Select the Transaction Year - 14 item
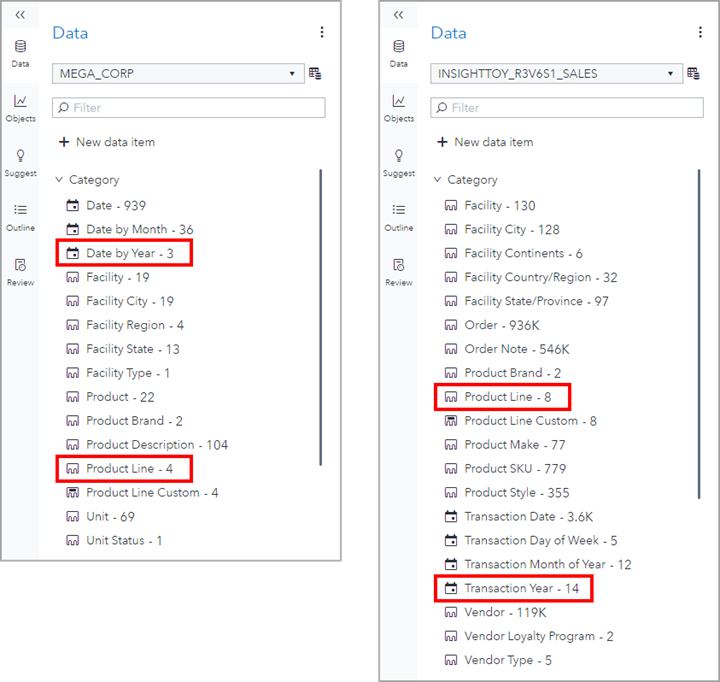Screen dimensions: 720x682 click(521, 588)
